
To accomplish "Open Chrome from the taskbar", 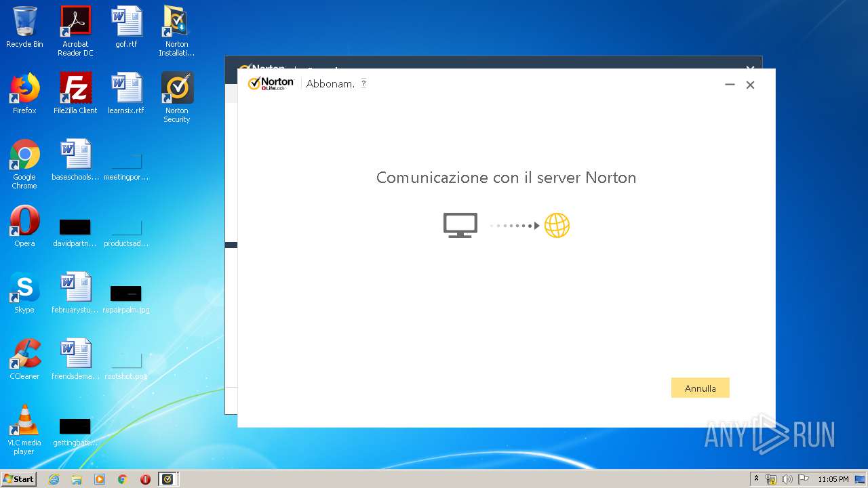I will 123,479.
